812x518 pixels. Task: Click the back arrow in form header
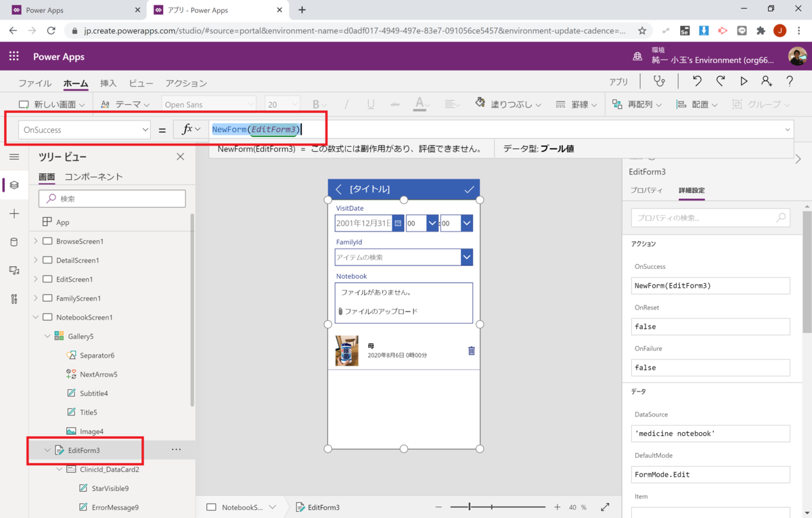point(338,190)
